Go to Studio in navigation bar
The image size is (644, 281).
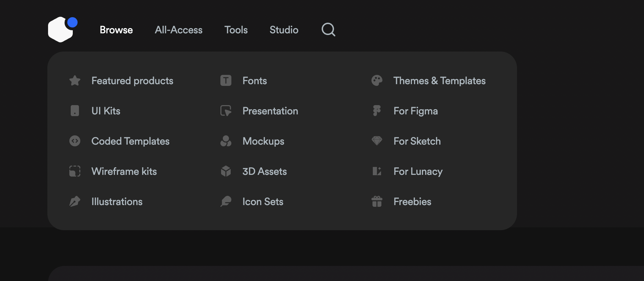(284, 30)
